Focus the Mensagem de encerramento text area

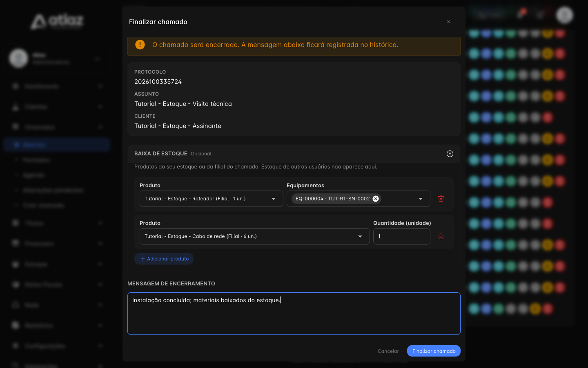coord(294,314)
